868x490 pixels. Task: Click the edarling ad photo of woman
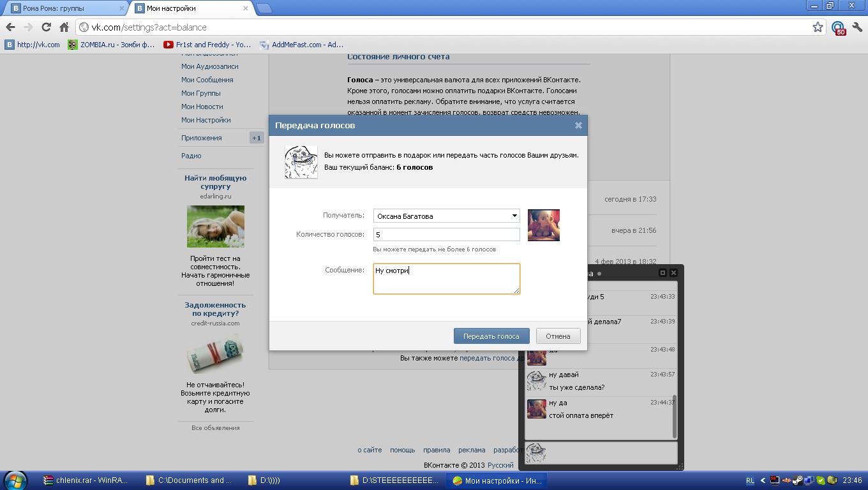point(215,226)
